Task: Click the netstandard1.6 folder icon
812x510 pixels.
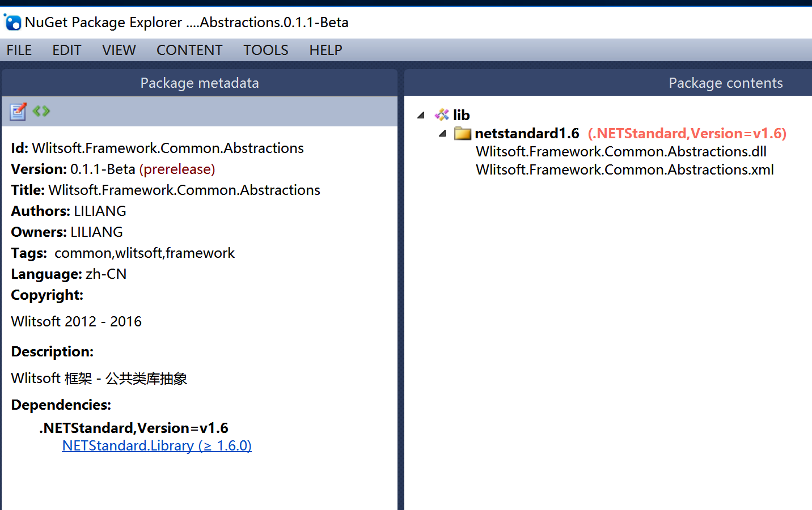Action: point(463,133)
